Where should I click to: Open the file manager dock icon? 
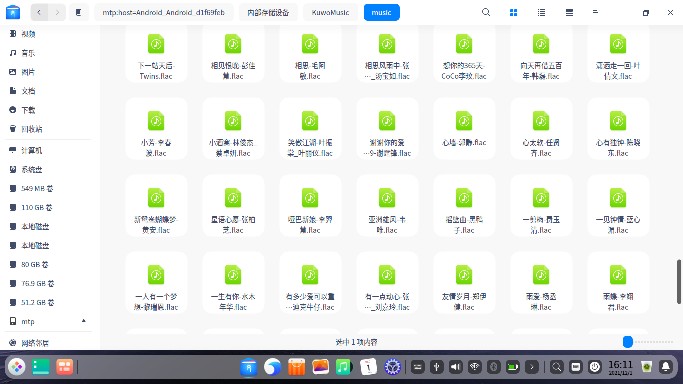point(249,367)
